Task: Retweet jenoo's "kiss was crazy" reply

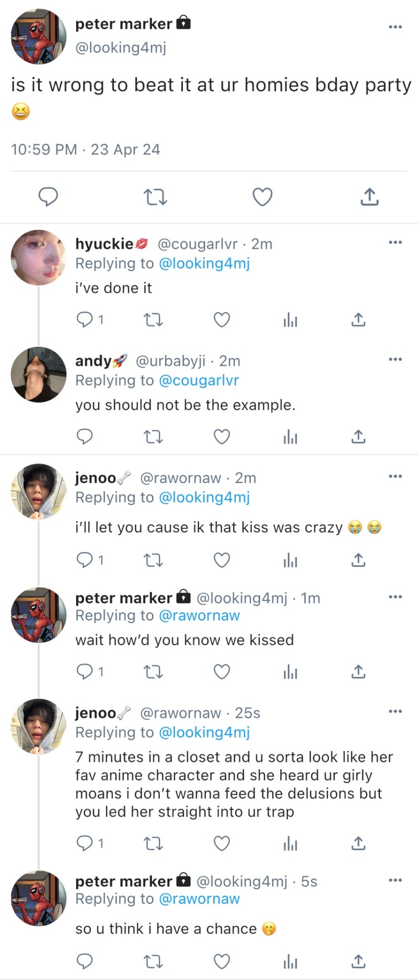Action: coord(153,560)
